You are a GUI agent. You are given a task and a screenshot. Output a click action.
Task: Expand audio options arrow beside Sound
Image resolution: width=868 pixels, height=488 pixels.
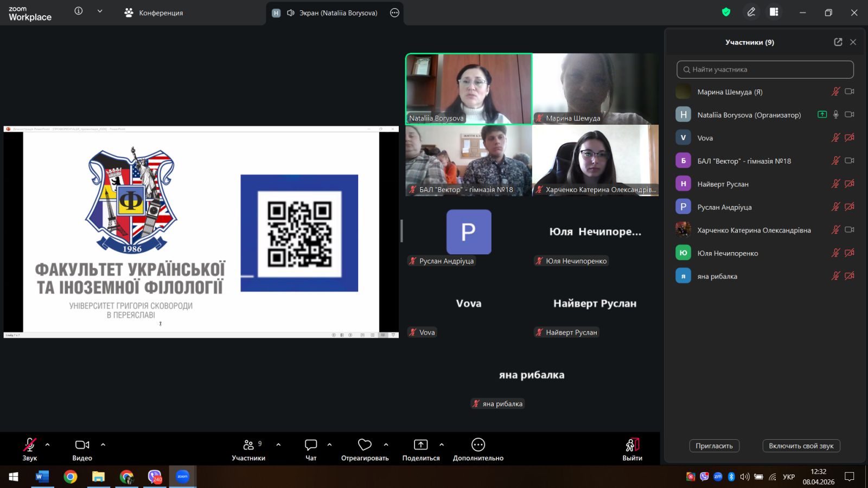48,445
